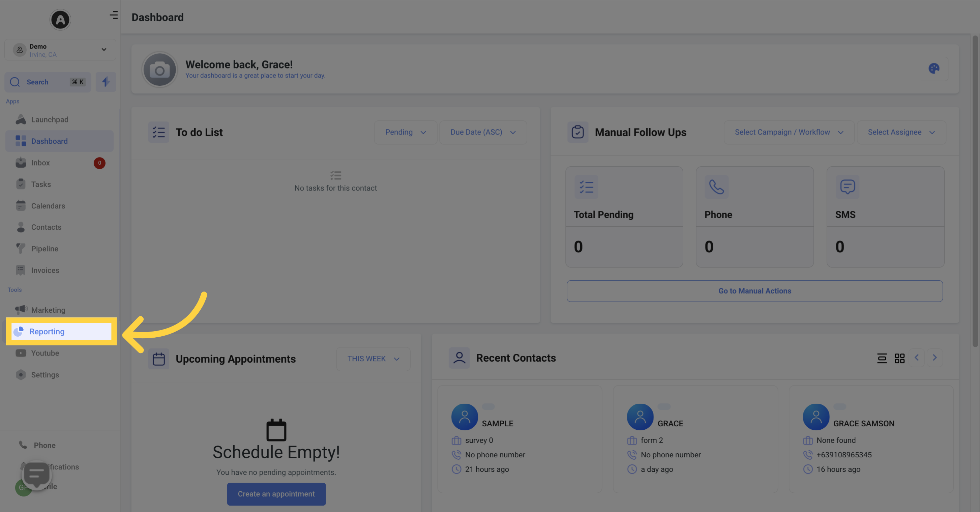Click the Dashboard menu item
Viewport: 980px width, 512px height.
click(x=59, y=141)
